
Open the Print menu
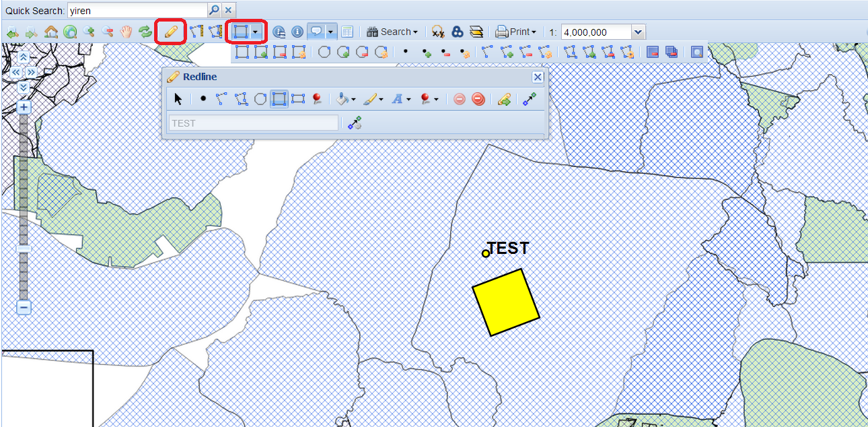pos(516,32)
